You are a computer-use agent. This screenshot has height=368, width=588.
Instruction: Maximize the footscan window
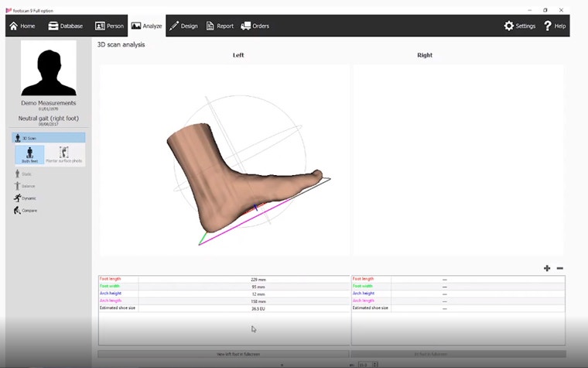(545, 10)
